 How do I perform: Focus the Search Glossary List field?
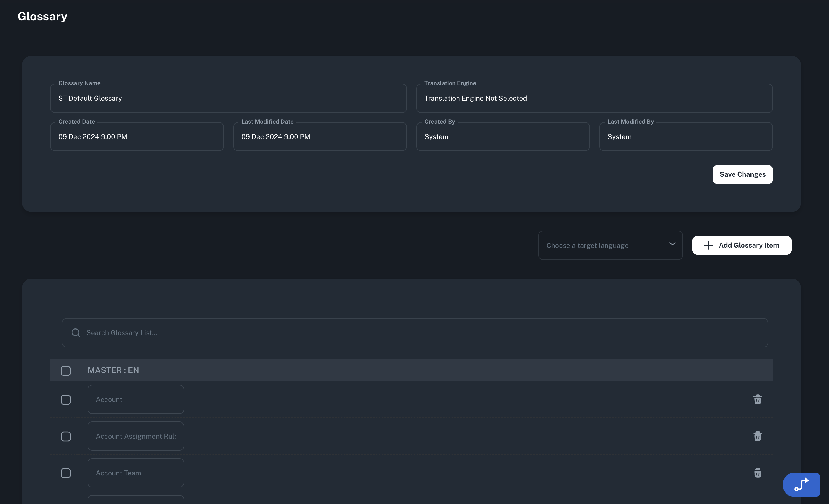[415, 332]
